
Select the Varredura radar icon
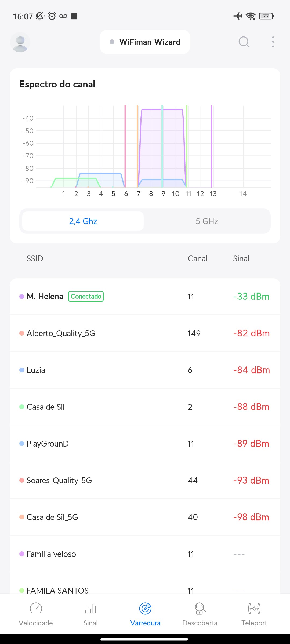[x=145, y=609]
